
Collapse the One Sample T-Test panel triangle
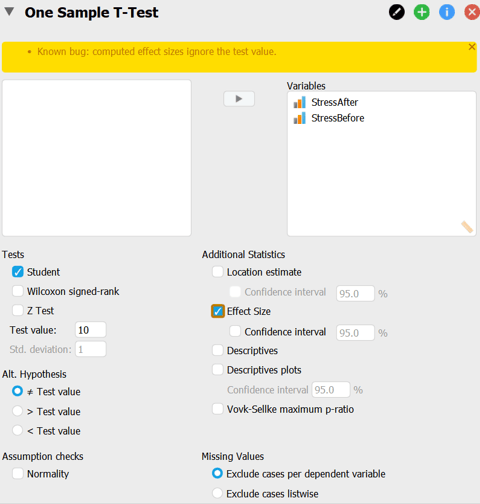[x=9, y=12]
